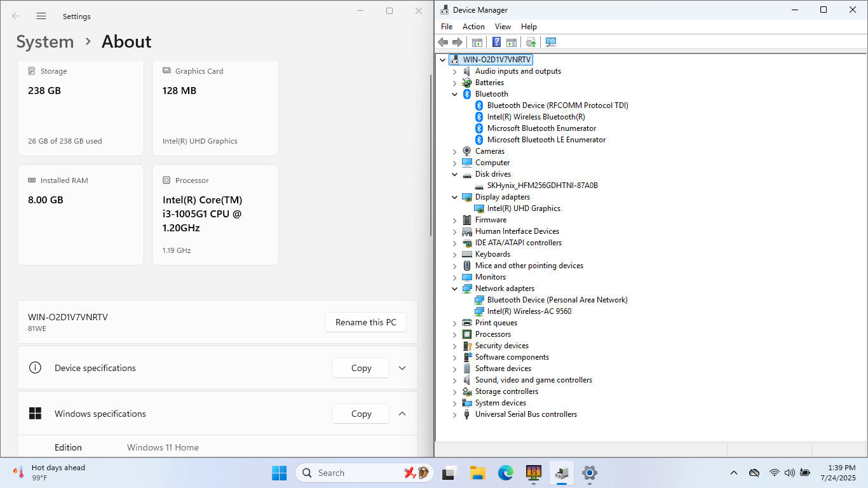The image size is (868, 488).
Task: Click the Intel(R) Wireless-AC 9560 adapter icon
Action: [479, 311]
